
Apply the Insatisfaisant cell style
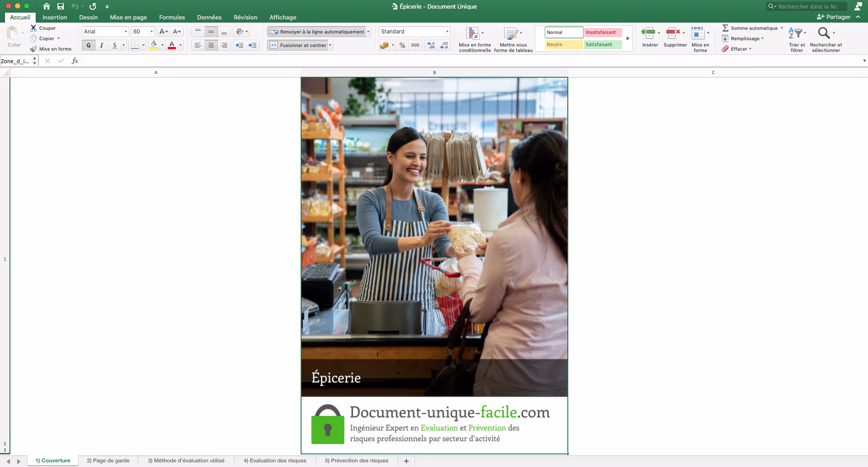603,32
